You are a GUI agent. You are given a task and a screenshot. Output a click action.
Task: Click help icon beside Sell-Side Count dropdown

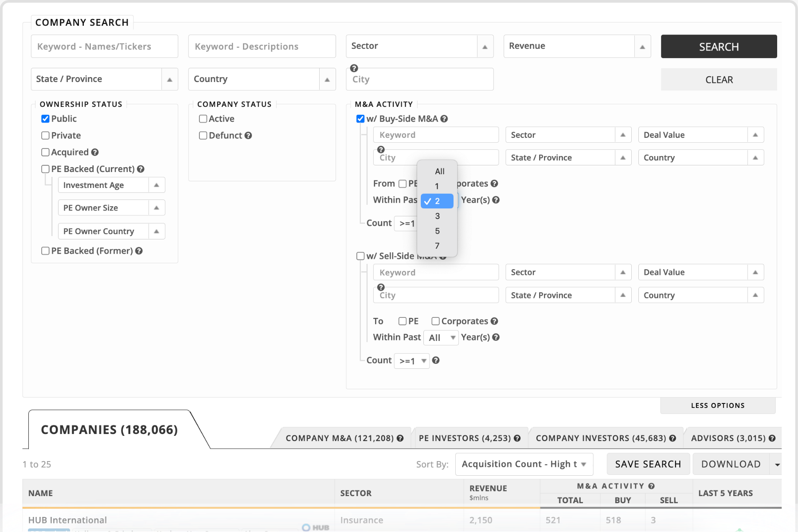coord(436,360)
